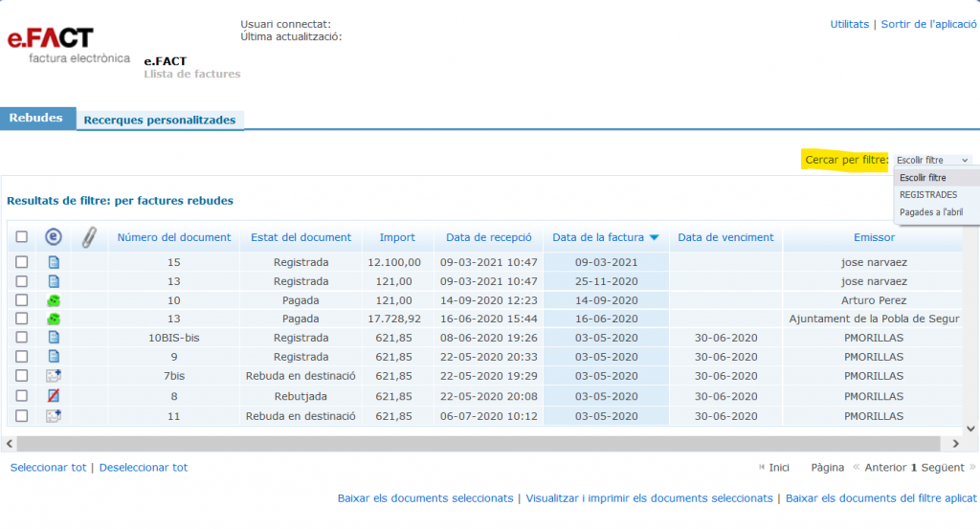Click green paid icon for invoice 10
This screenshot has height=529, width=980.
pos(54,300)
